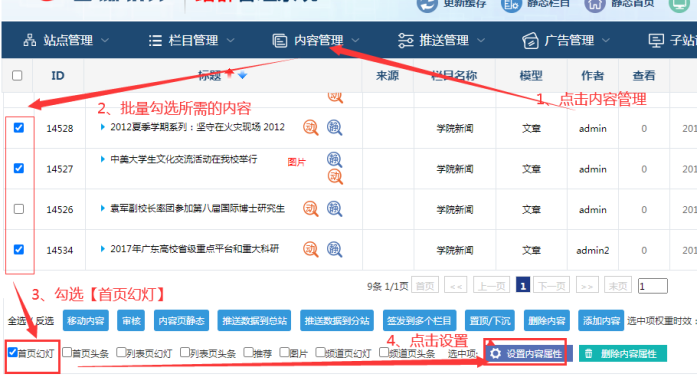Open the 内容管理 menu
The height and width of the screenshot is (384, 698).
316,40
